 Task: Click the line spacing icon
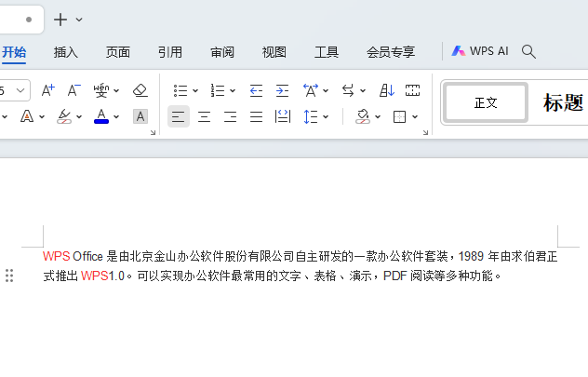click(x=311, y=116)
